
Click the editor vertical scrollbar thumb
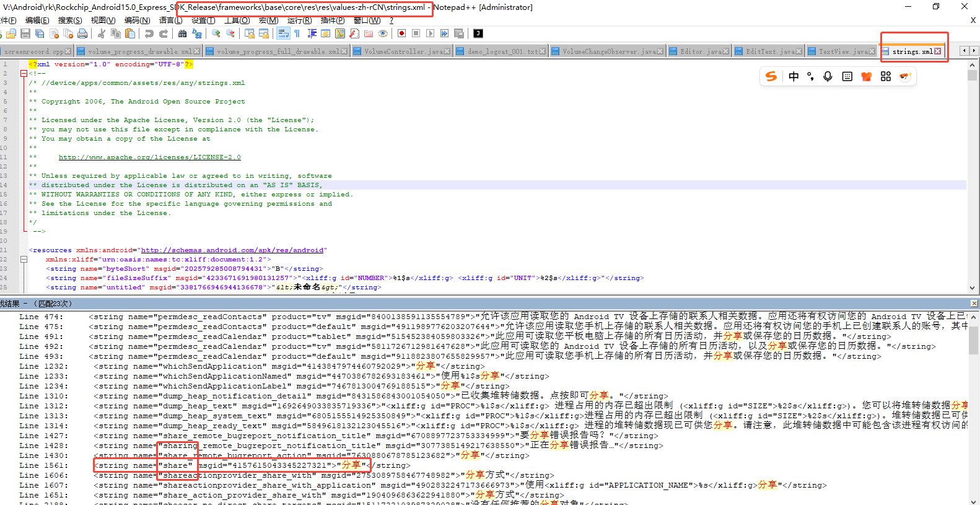coord(971,75)
